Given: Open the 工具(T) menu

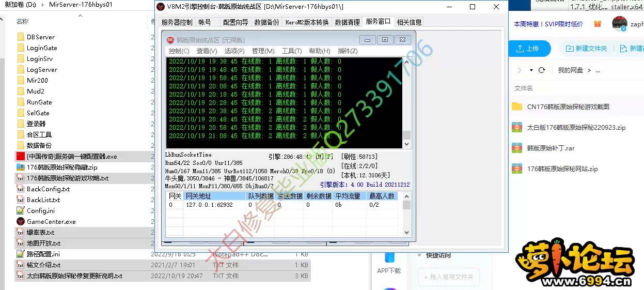Looking at the screenshot, I should [292, 51].
